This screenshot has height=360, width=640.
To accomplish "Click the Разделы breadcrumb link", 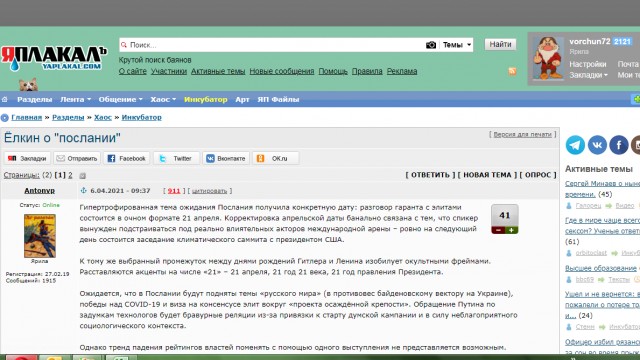I will [68, 117].
